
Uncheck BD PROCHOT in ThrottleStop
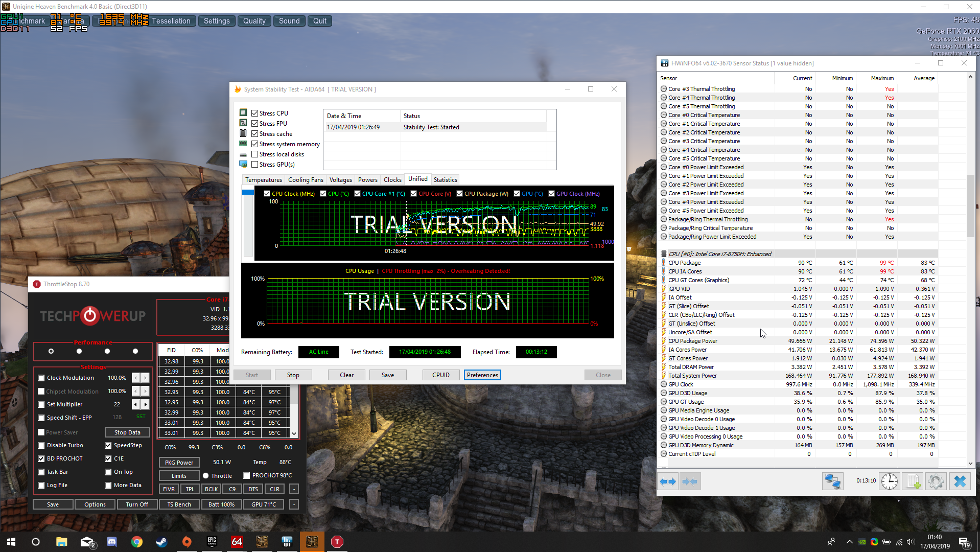(41, 458)
